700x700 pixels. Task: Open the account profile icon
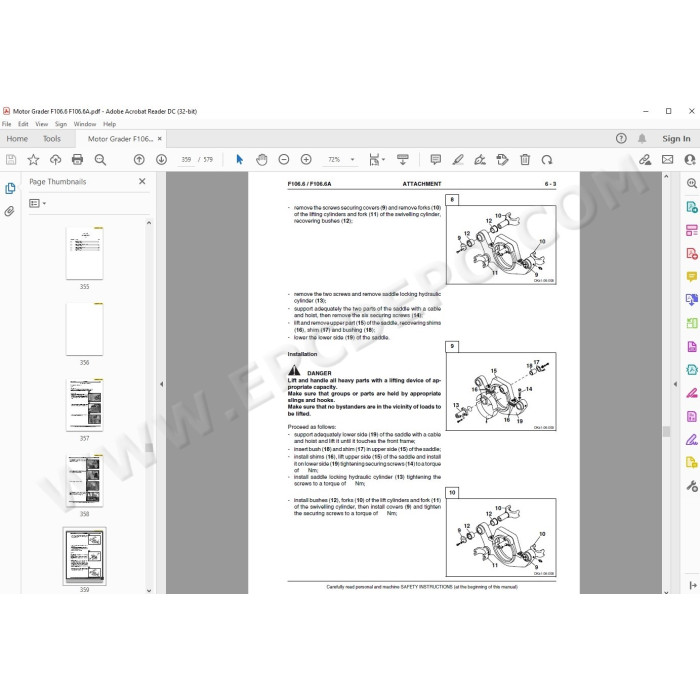pyautogui.click(x=690, y=159)
